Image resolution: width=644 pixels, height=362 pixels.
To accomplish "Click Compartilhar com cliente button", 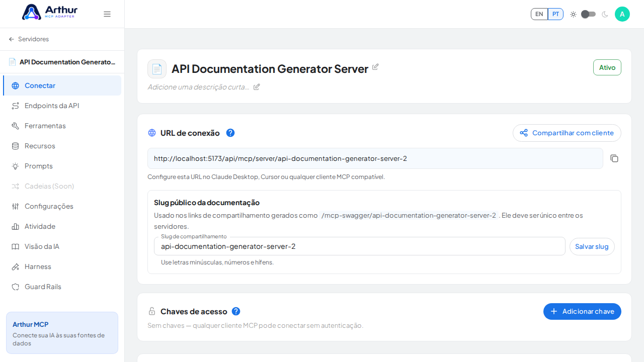I will point(567,133).
